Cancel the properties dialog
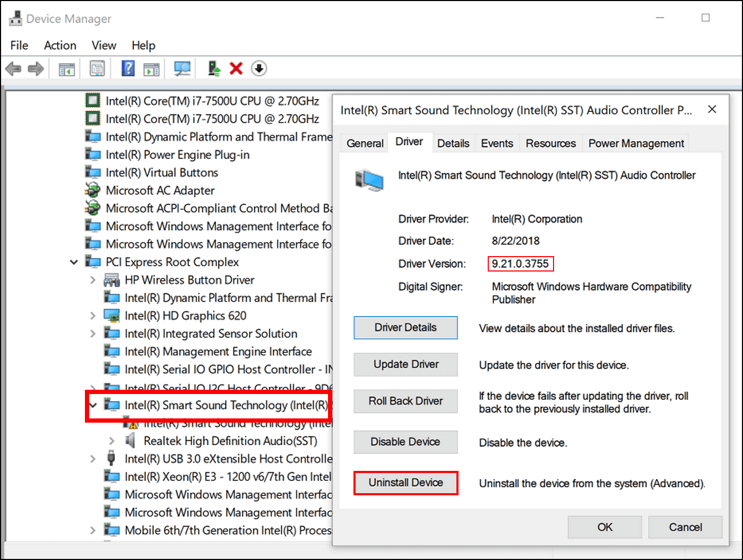 click(x=685, y=527)
